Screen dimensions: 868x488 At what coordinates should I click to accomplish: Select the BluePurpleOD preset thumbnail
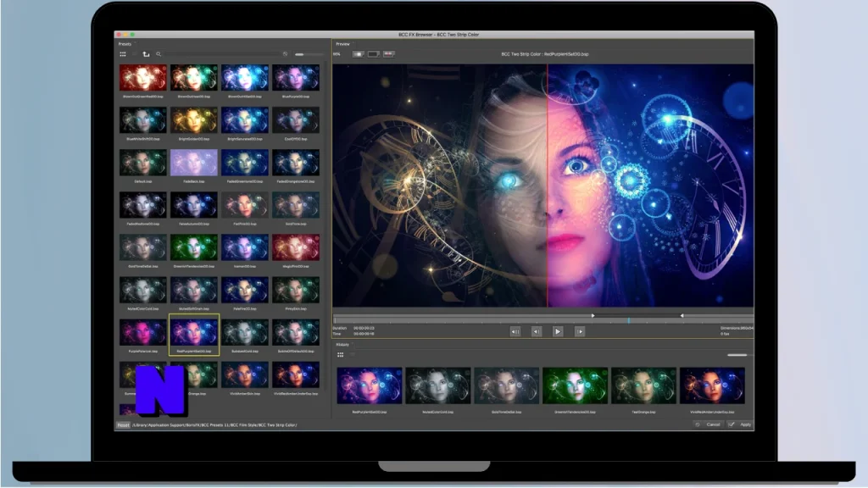point(296,77)
